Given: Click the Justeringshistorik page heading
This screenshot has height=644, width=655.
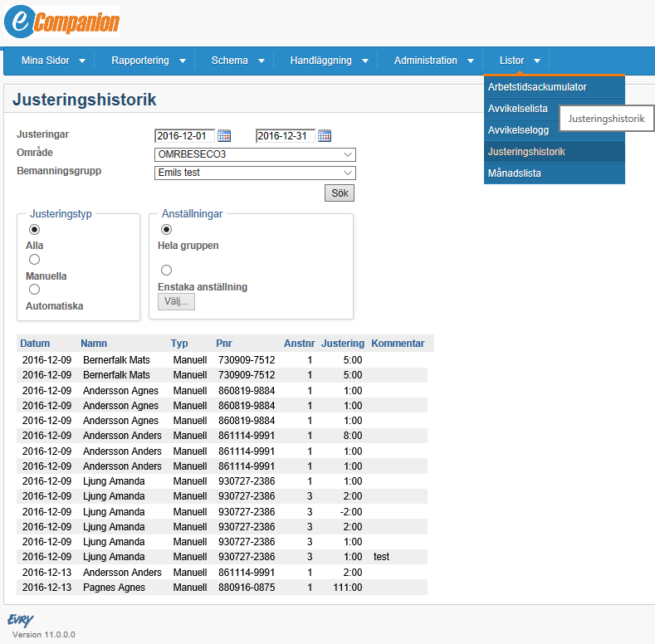Looking at the screenshot, I should point(85,100).
